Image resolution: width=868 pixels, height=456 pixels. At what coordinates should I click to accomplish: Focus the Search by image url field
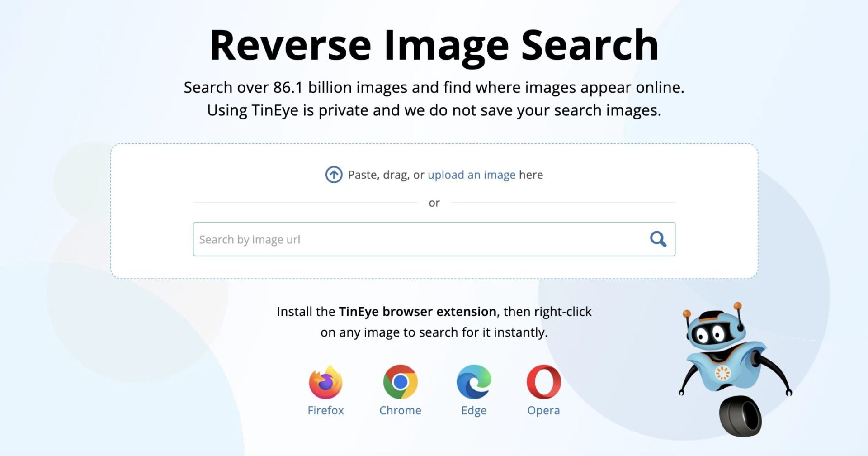434,239
